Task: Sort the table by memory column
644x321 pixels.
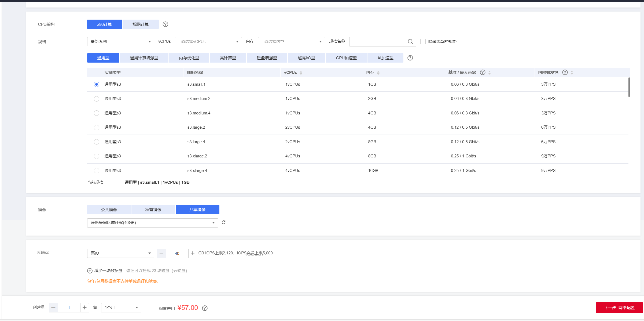Action: 378,73
